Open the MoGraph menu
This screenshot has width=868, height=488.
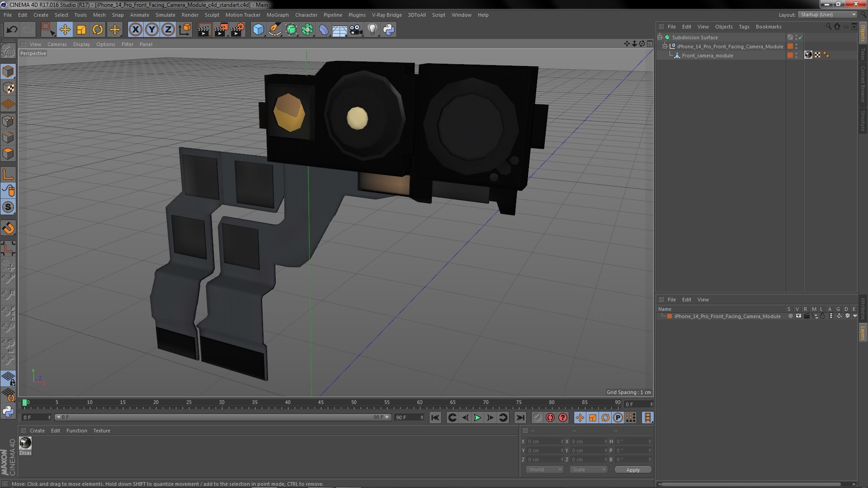(x=277, y=15)
